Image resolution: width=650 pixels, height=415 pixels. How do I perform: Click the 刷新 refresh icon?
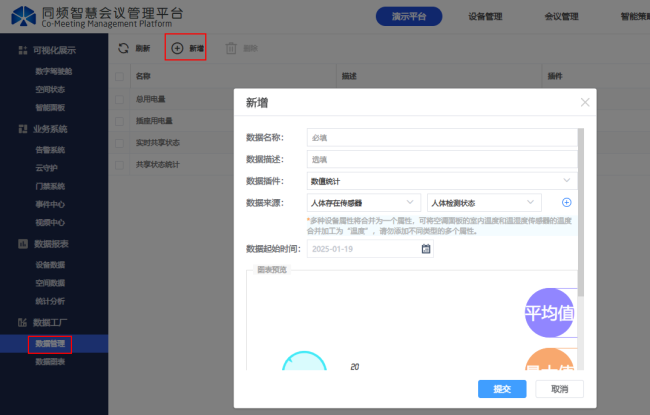123,48
